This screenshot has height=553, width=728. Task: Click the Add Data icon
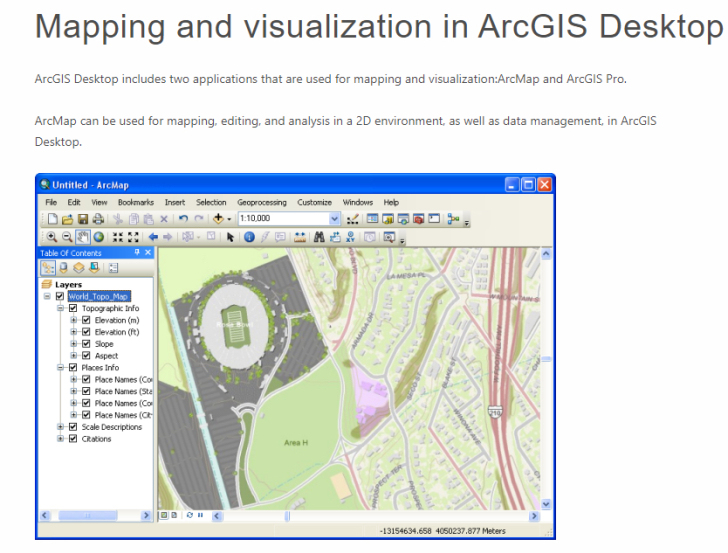click(x=218, y=219)
